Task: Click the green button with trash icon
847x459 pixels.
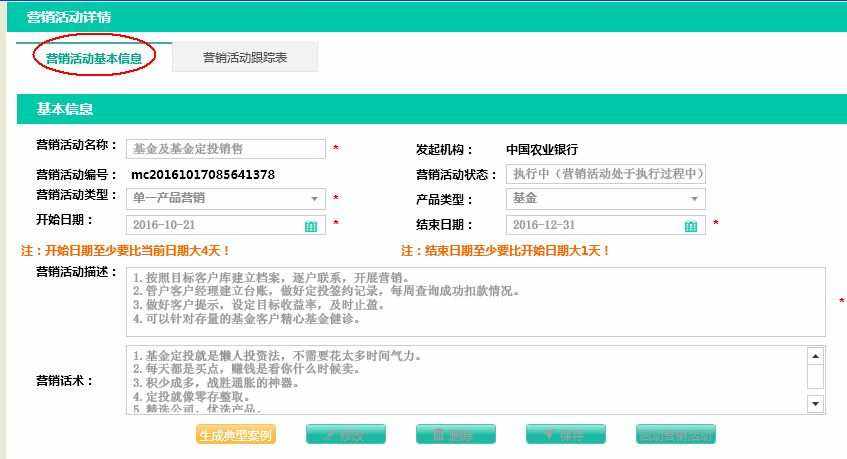Action: pyautogui.click(x=455, y=434)
